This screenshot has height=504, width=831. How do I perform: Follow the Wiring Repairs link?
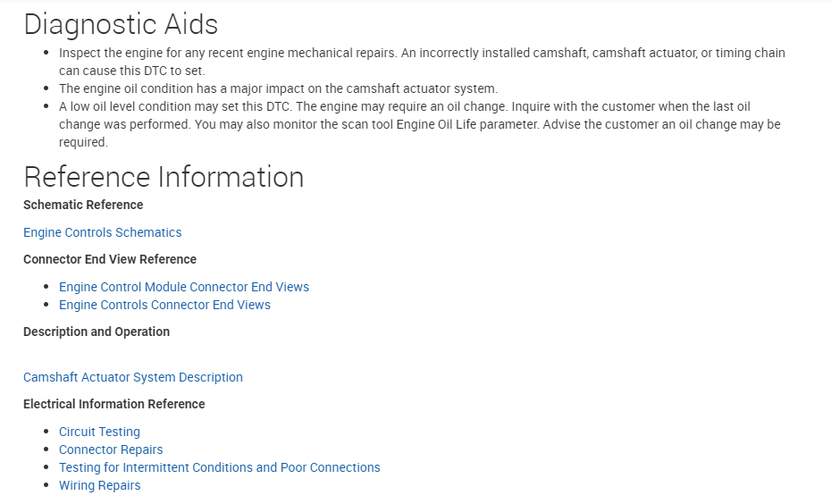click(99, 485)
